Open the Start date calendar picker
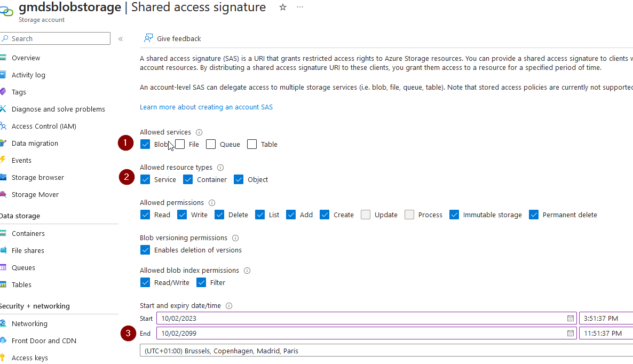633x364 pixels. 570,318
